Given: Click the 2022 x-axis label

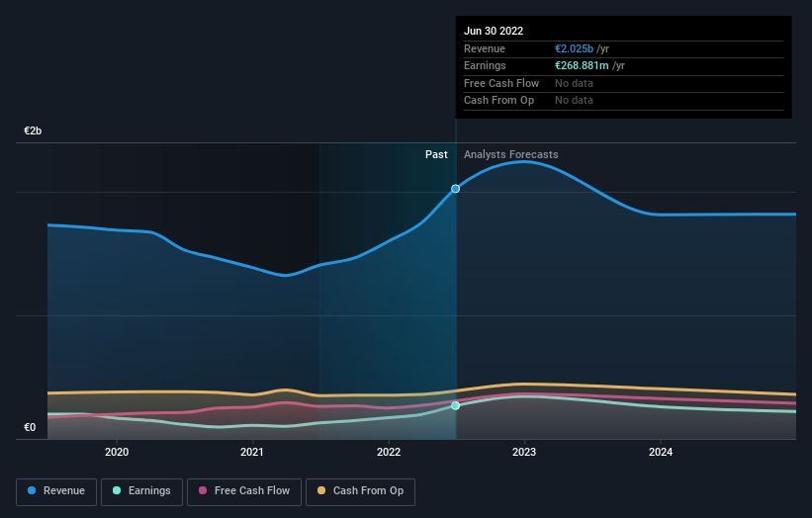Looking at the screenshot, I should pyautogui.click(x=389, y=453).
